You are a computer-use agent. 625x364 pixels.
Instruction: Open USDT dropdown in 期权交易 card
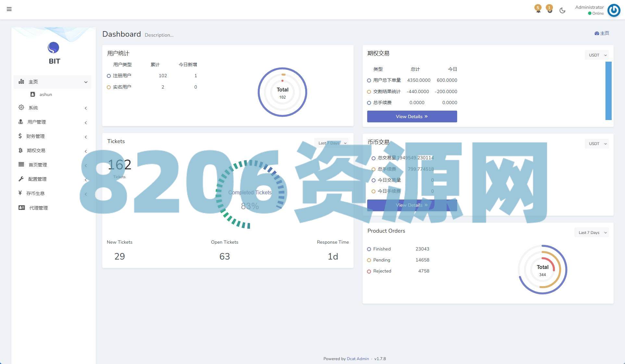(x=597, y=55)
